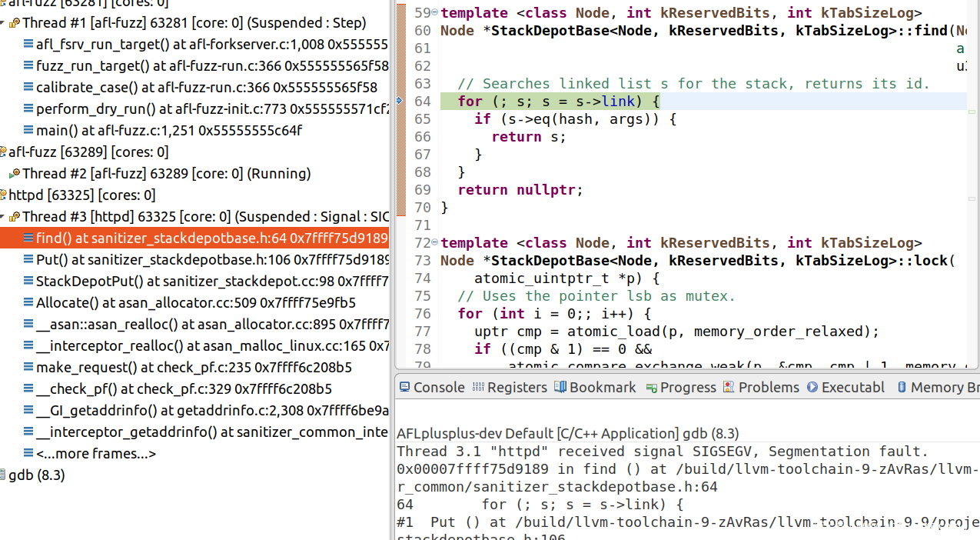Click the instruction pointer arrow at line 64
Screen dimensions: 980x540
pyautogui.click(x=400, y=101)
